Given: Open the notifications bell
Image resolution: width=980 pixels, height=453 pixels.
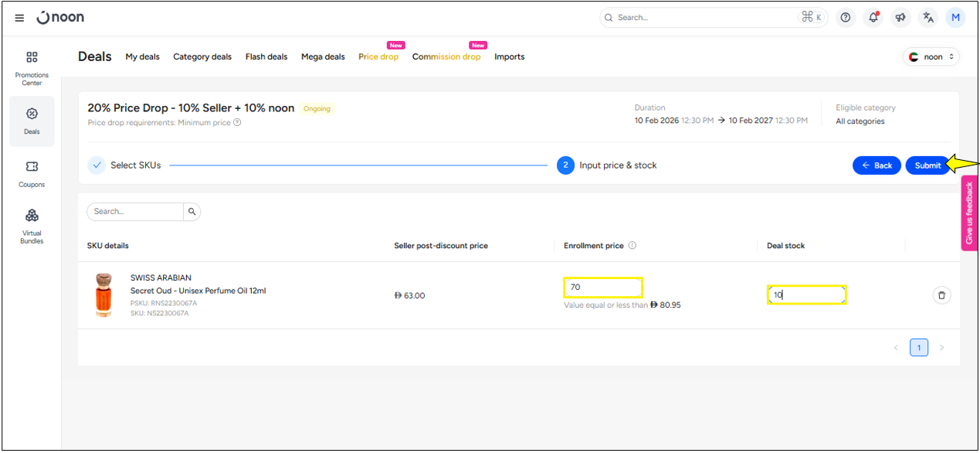Looking at the screenshot, I should click(873, 18).
